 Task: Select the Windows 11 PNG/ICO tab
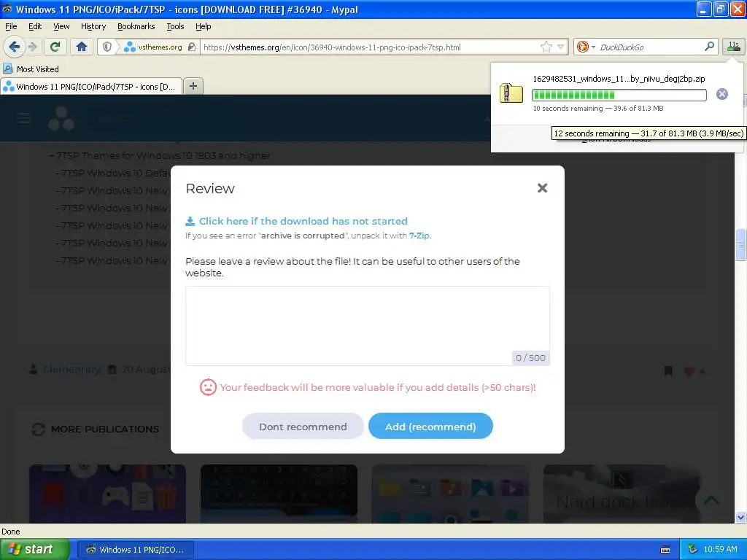tap(91, 87)
